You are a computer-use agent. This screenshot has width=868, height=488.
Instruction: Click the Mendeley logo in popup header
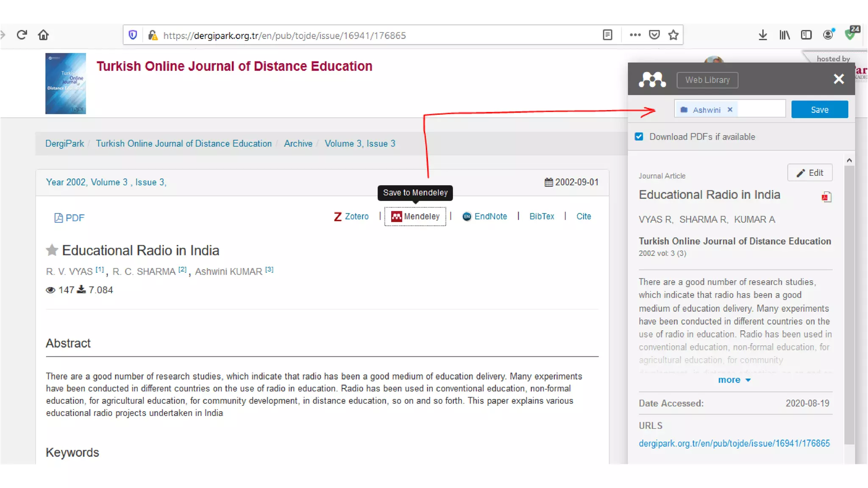[x=652, y=79]
